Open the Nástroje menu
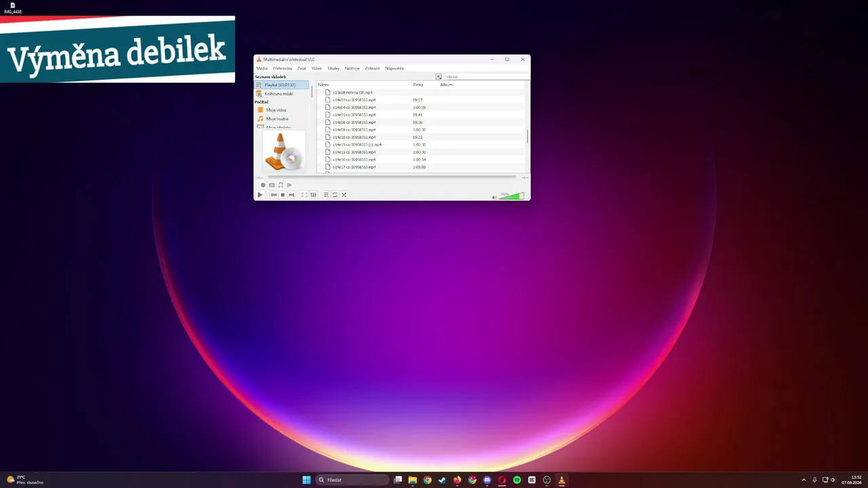 pyautogui.click(x=353, y=68)
